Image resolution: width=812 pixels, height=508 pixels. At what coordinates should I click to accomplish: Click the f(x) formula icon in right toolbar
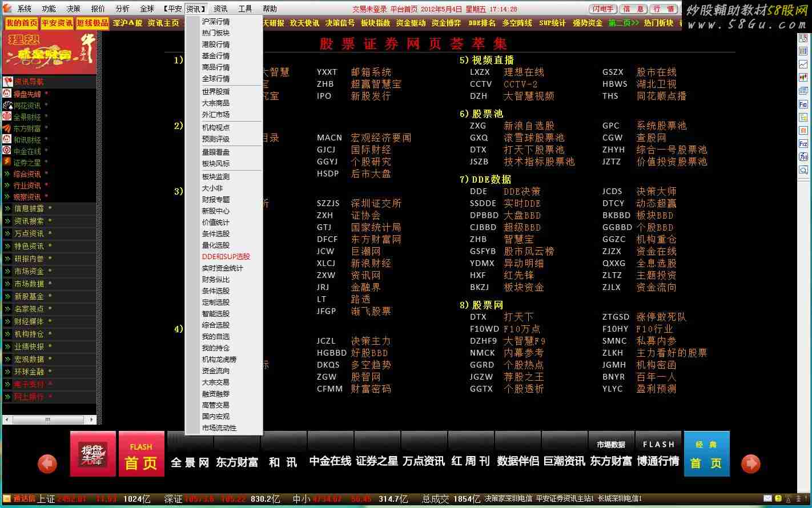(803, 157)
